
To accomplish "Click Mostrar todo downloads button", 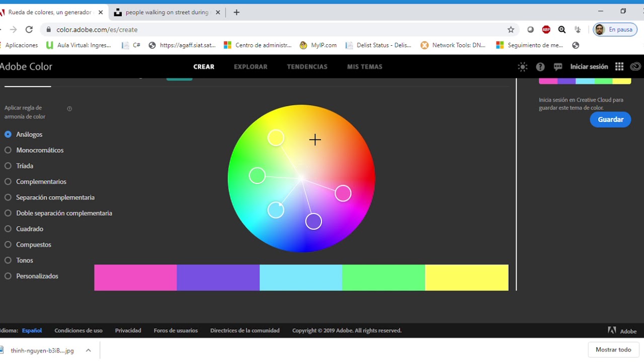I will [x=613, y=350].
